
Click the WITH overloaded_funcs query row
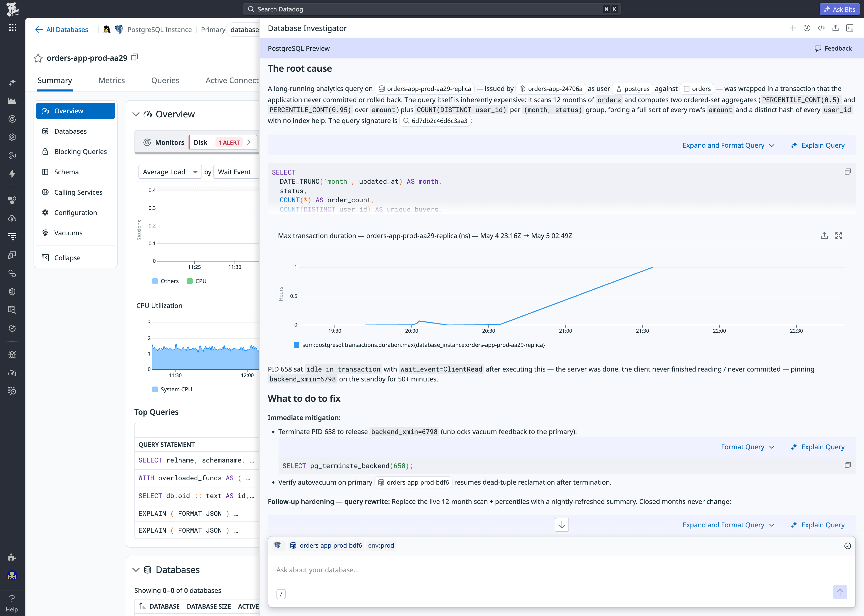coord(197,478)
